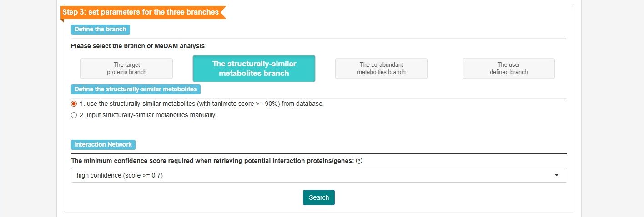Click the dropdown caret arrow icon
The width and height of the screenshot is (644, 217).
click(557, 175)
